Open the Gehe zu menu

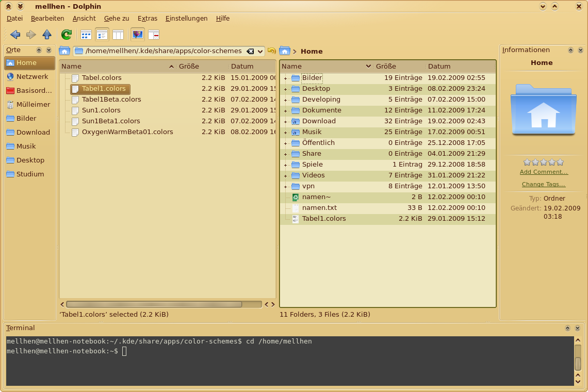click(x=117, y=19)
